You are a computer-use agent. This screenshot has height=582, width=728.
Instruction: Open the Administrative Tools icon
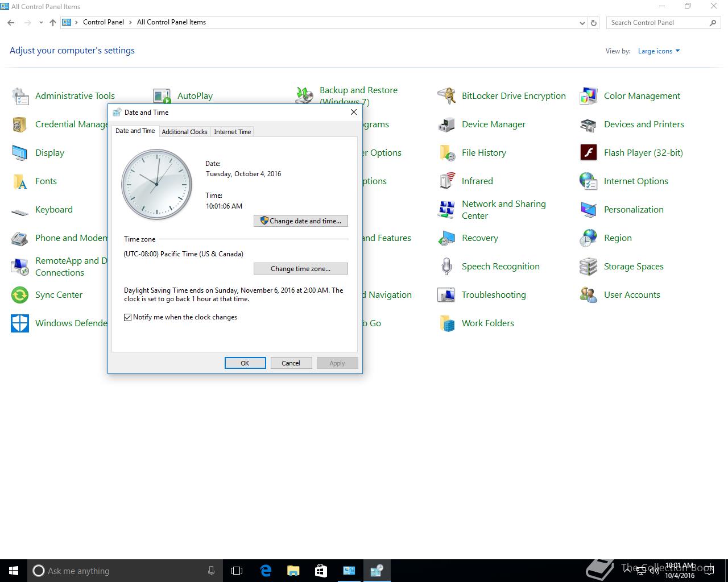20,96
